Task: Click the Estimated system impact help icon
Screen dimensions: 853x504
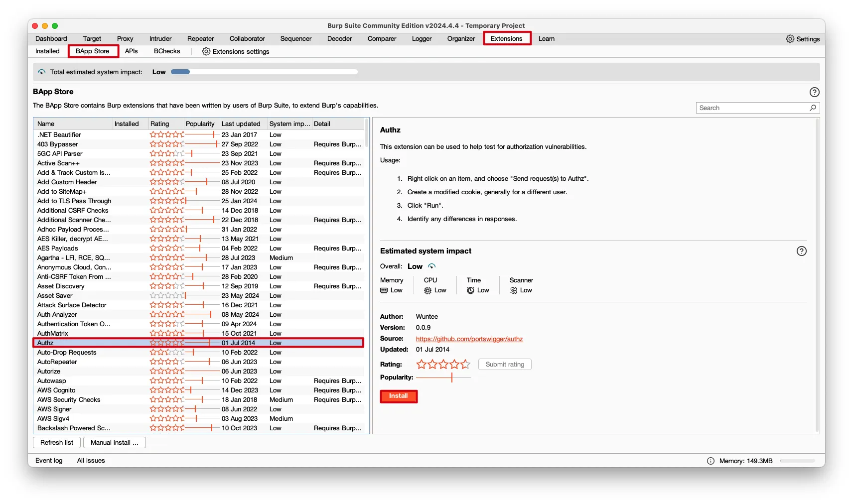Action: (x=801, y=251)
